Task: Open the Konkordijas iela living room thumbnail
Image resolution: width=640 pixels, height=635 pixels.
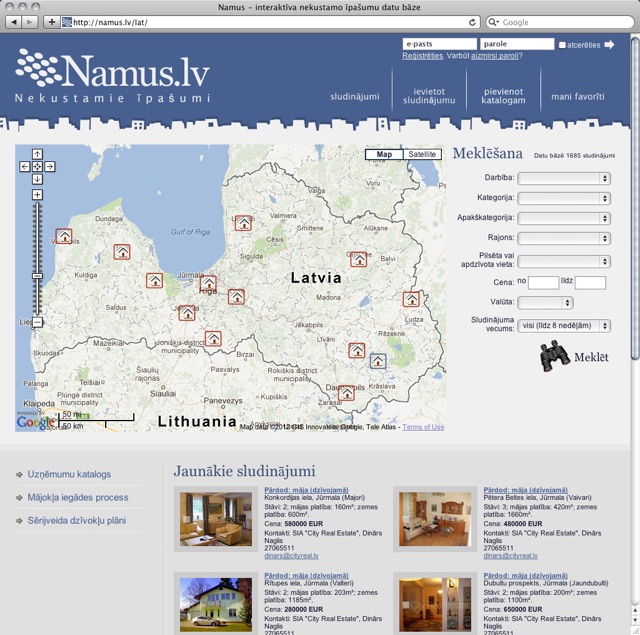Action: [216, 519]
